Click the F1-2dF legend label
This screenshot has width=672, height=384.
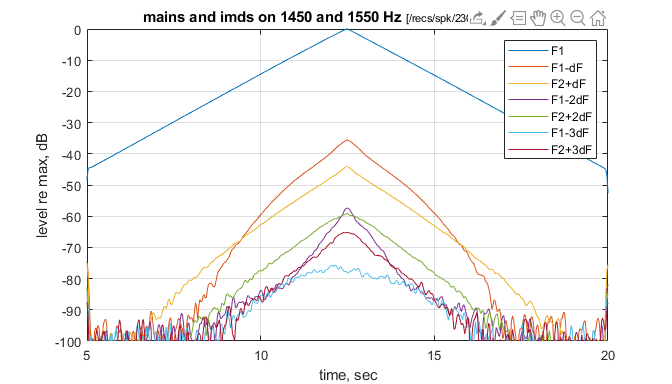(x=570, y=100)
